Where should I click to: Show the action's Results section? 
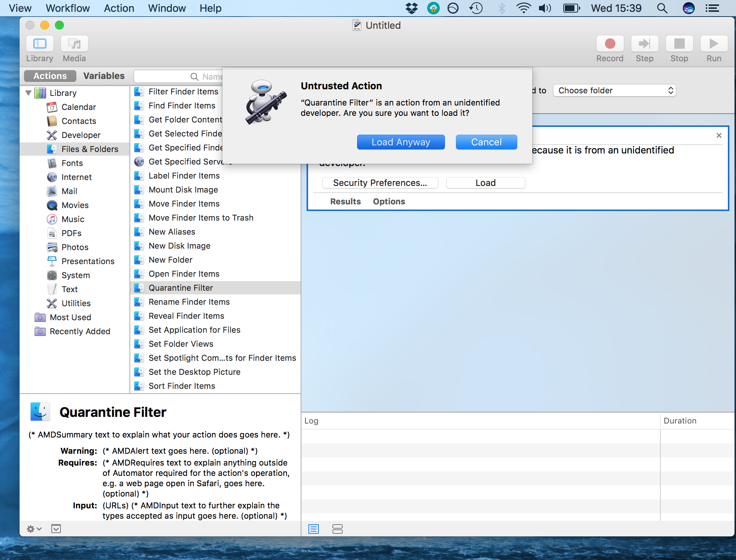click(x=345, y=201)
